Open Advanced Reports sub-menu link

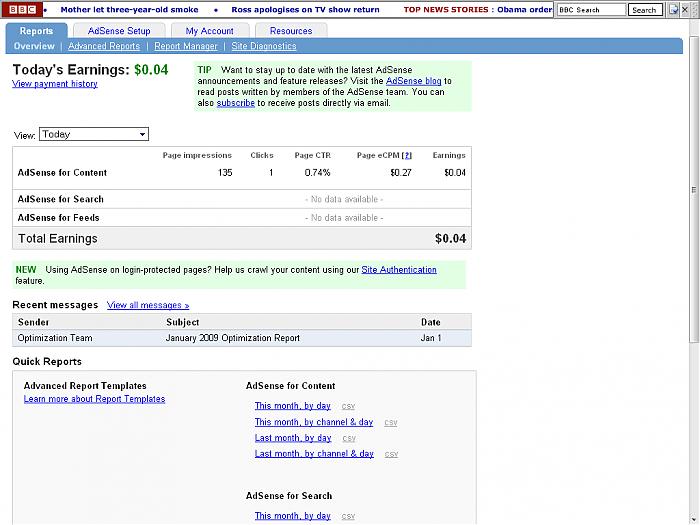point(104,46)
